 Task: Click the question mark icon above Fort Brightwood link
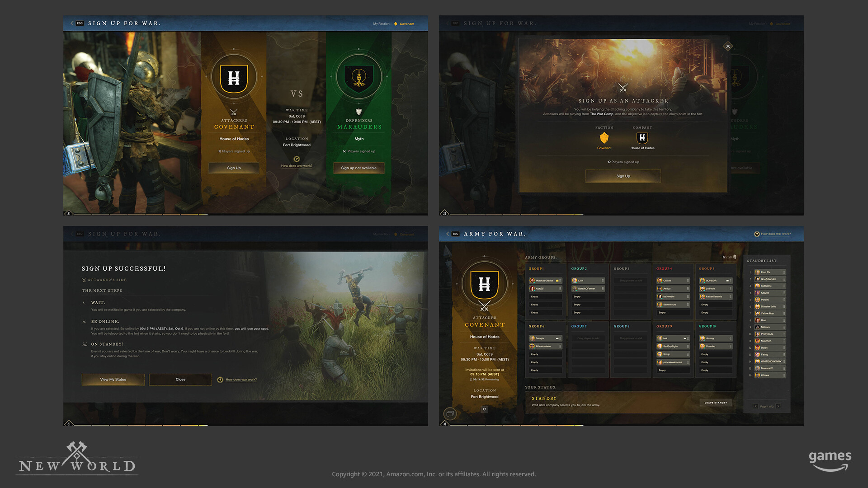coord(297,159)
